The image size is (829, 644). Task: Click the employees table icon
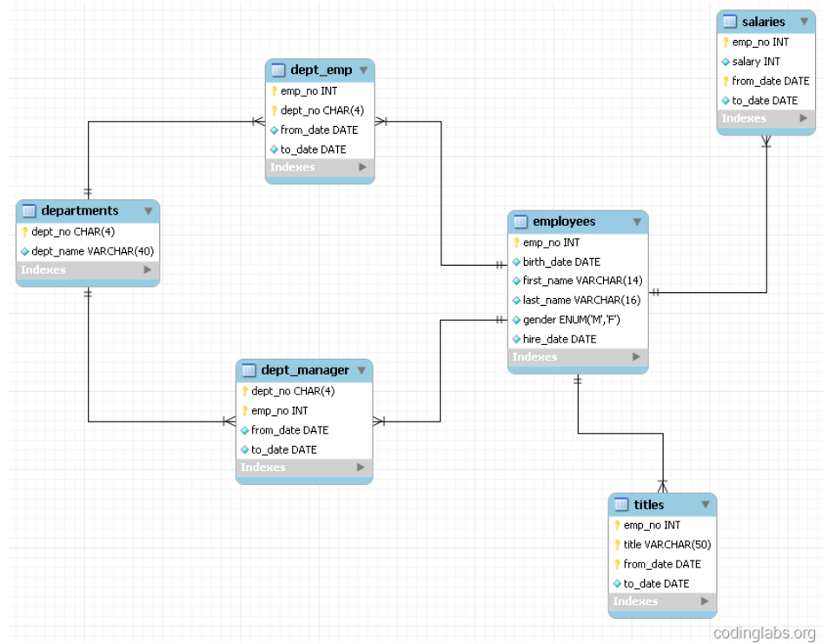click(521, 222)
